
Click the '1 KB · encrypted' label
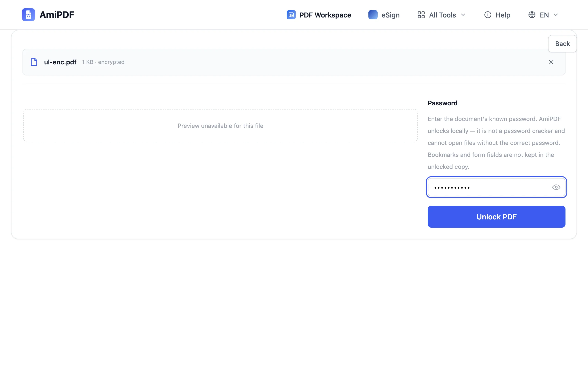point(103,62)
